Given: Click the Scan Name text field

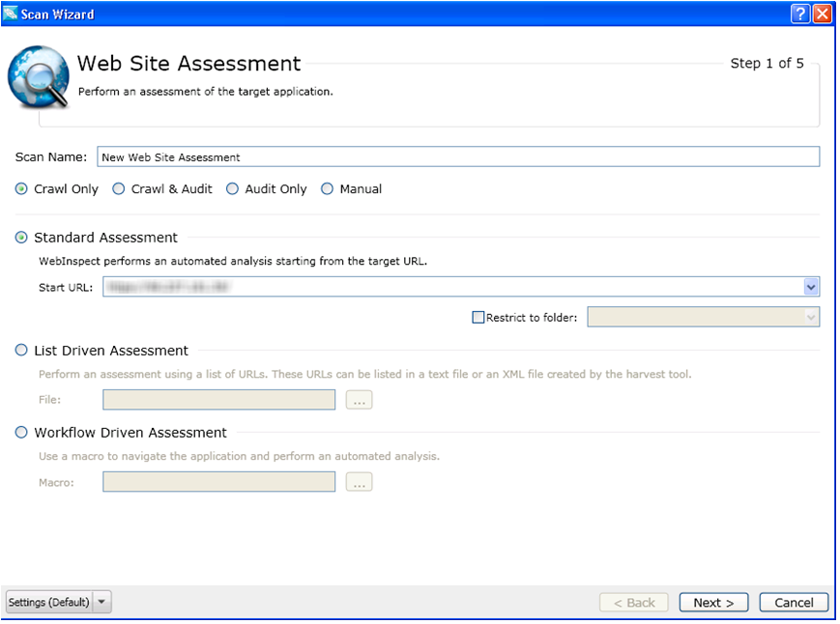Looking at the screenshot, I should (457, 156).
